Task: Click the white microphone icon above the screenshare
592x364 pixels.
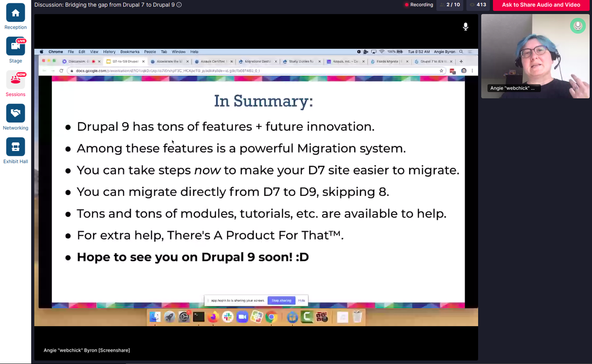Action: tap(465, 27)
